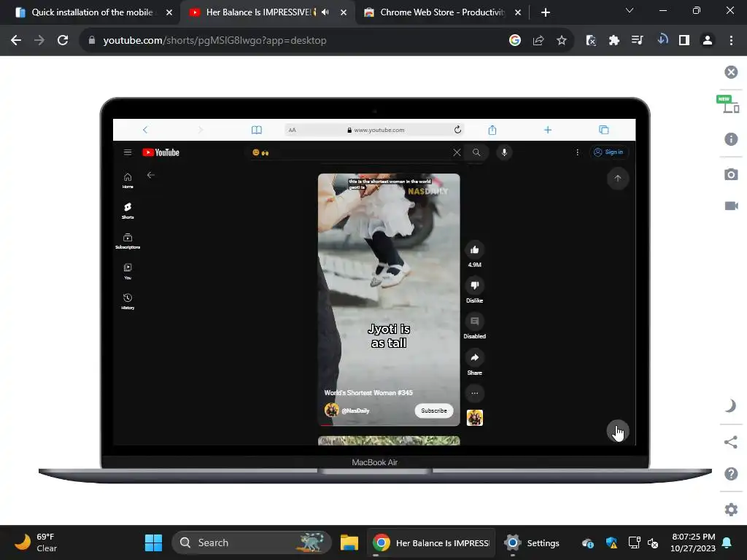Open Safari tabs overview icon
The image size is (747, 560).
603,130
